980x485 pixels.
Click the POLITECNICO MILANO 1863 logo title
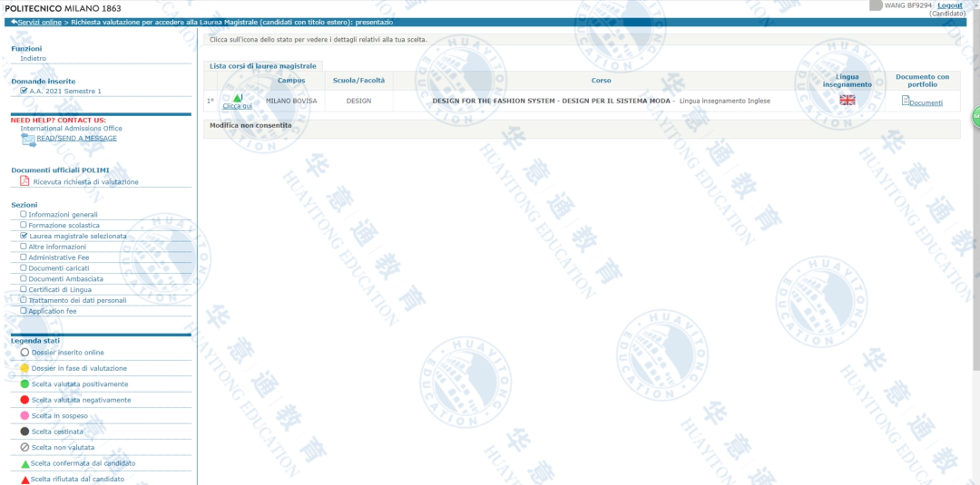pos(64,9)
